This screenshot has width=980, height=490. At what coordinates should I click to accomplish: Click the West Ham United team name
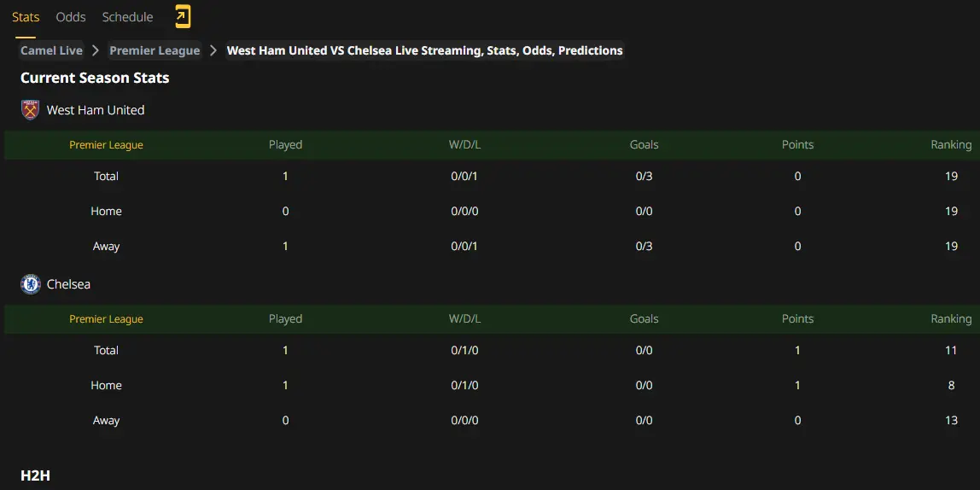(96, 110)
